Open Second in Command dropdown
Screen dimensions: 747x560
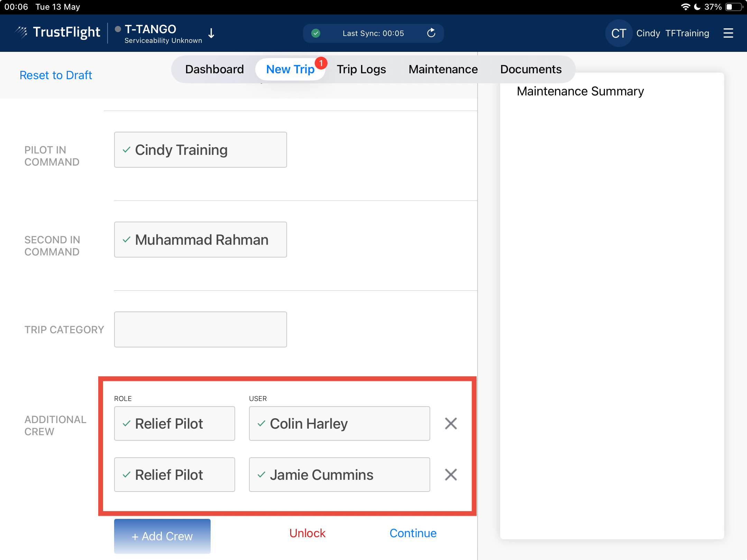point(200,240)
